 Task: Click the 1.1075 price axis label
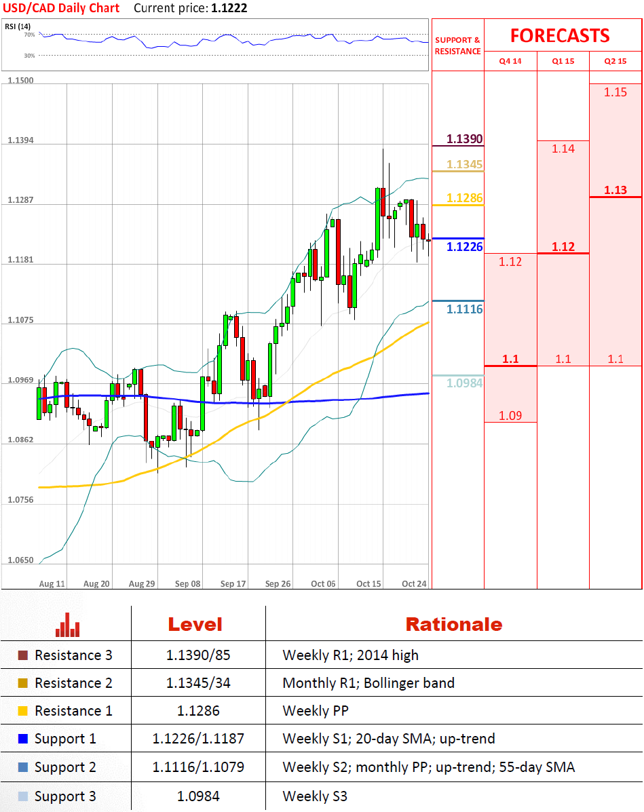pyautogui.click(x=21, y=320)
